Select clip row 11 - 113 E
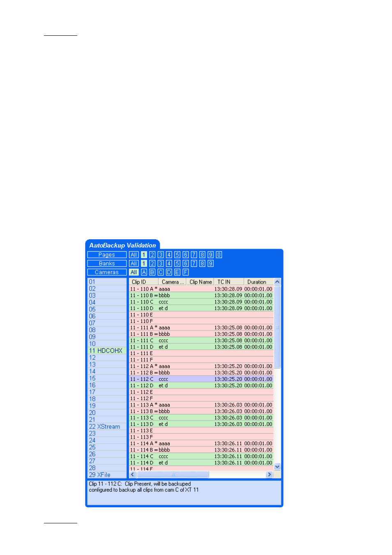This screenshot has width=392, height=555. coord(201,430)
